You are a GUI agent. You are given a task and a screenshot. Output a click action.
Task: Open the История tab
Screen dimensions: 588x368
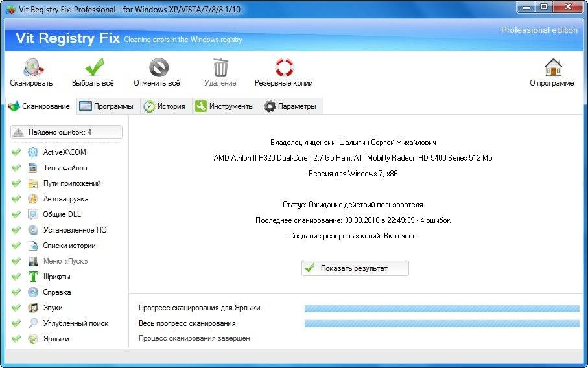[166, 106]
